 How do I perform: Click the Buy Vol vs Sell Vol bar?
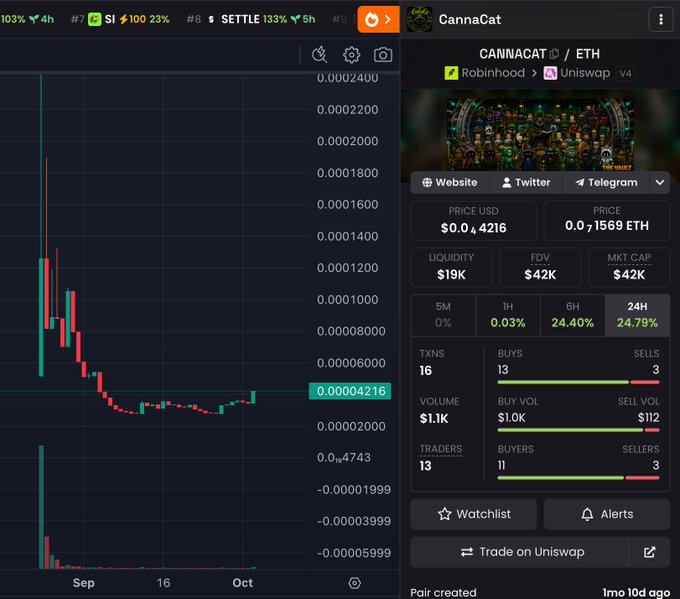click(579, 430)
